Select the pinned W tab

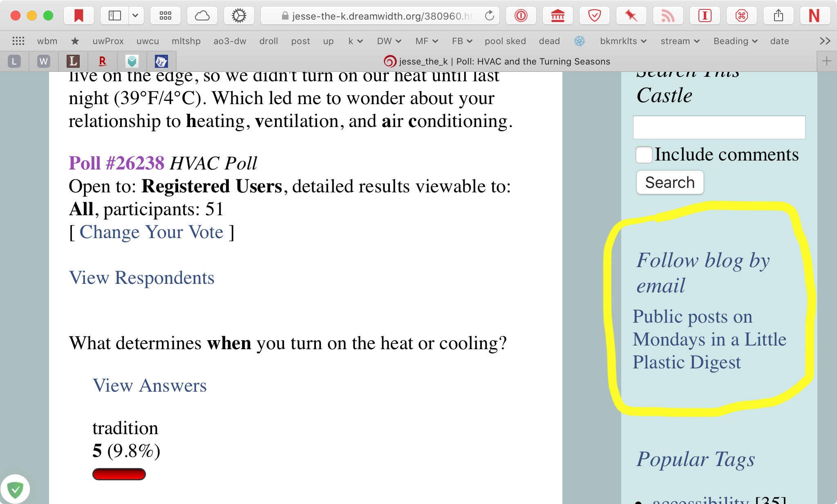(x=44, y=62)
